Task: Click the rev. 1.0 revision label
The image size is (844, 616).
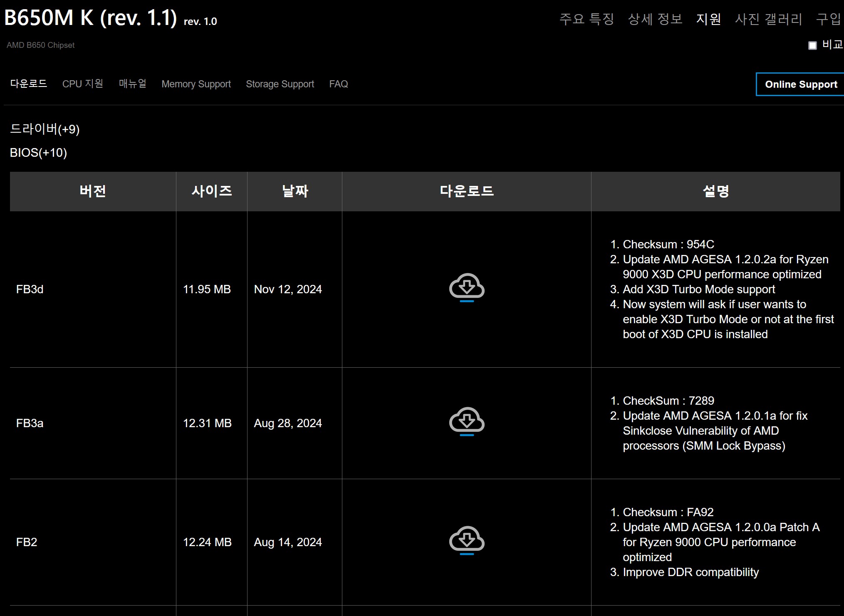Action: coord(200,21)
